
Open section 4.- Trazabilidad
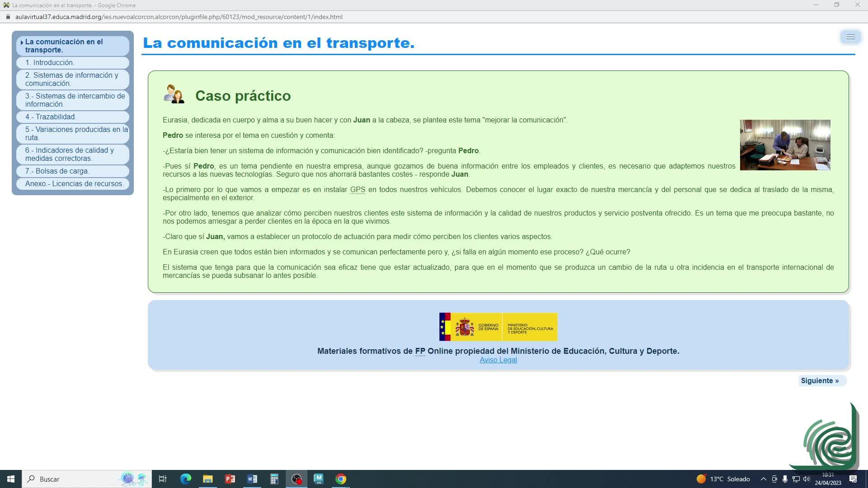[x=51, y=117]
